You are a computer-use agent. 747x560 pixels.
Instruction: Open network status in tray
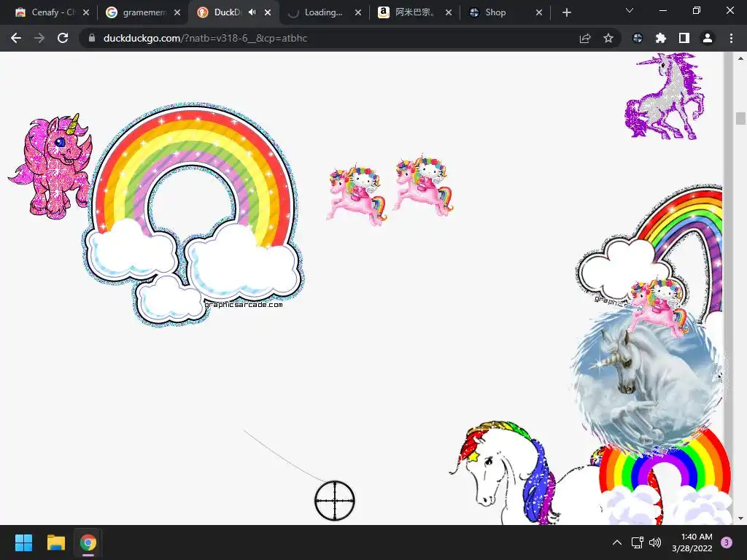pyautogui.click(x=637, y=542)
